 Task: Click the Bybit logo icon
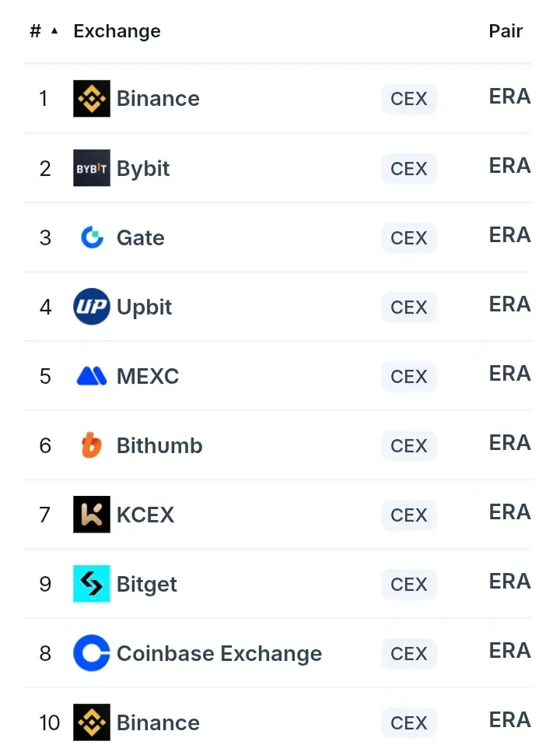tap(92, 168)
